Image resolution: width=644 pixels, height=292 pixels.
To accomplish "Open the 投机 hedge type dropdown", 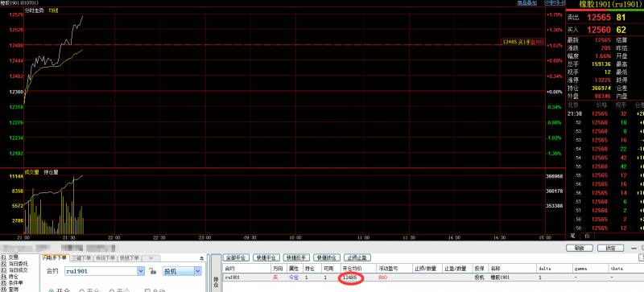I will coord(197,271).
